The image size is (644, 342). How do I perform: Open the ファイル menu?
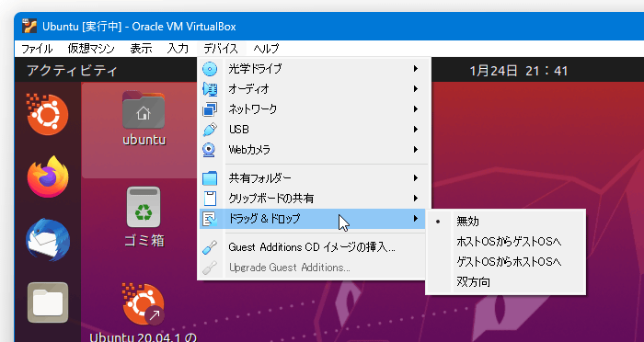pos(37,49)
